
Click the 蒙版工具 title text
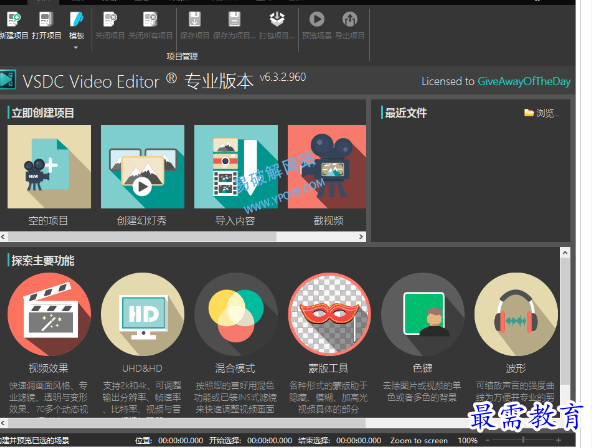point(328,368)
